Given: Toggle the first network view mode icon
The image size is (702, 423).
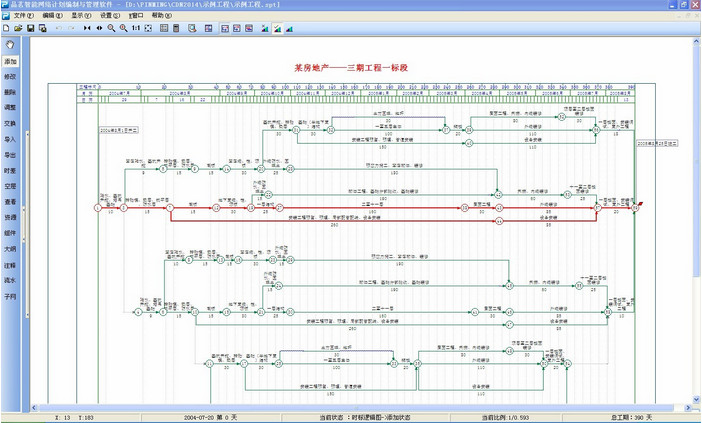Looking at the screenshot, I should (225, 28).
